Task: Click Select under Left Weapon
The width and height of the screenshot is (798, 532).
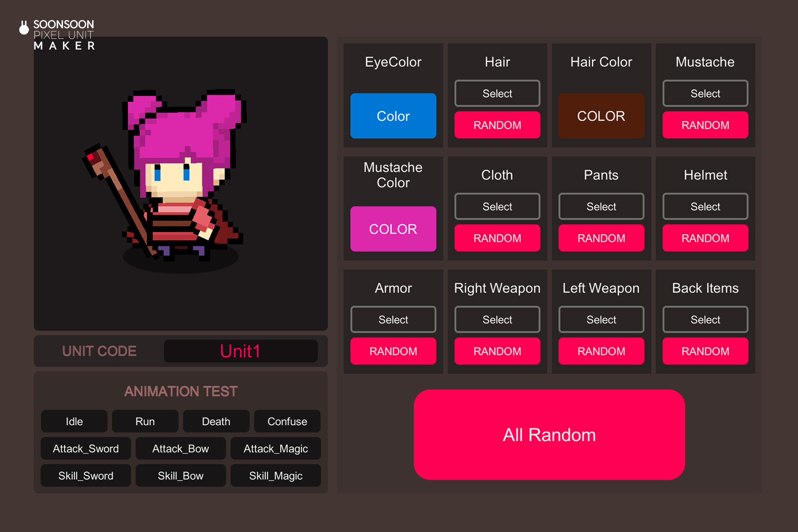Action: pos(601,319)
